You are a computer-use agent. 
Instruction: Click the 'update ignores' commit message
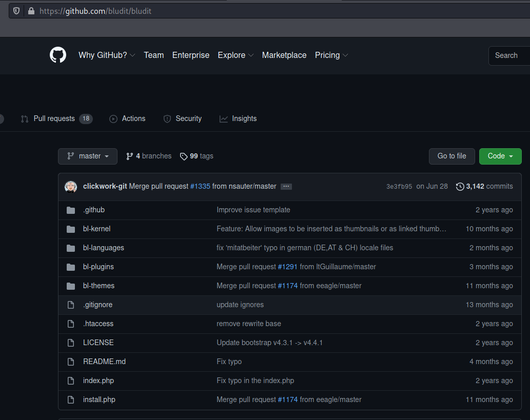pyautogui.click(x=240, y=305)
